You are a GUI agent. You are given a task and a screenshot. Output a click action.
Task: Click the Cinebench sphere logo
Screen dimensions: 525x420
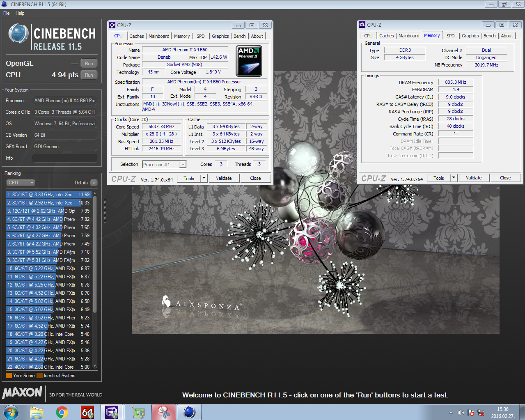[x=18, y=34]
